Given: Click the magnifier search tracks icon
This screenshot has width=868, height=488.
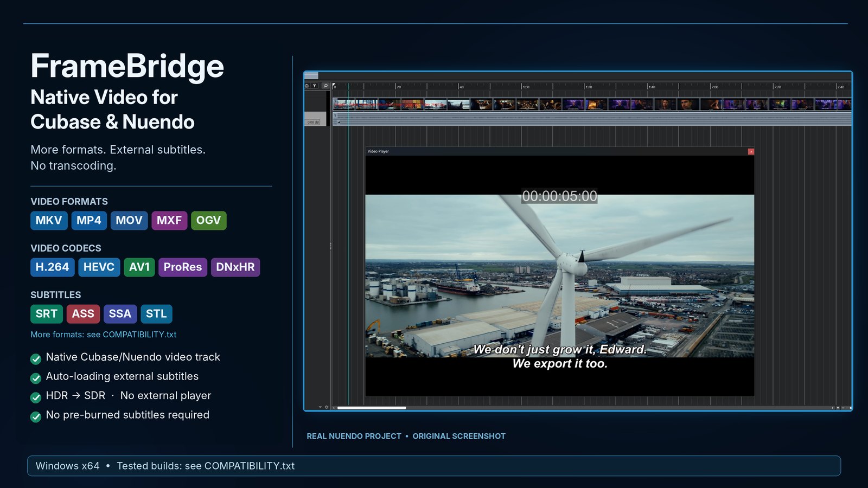Looking at the screenshot, I should tap(325, 86).
